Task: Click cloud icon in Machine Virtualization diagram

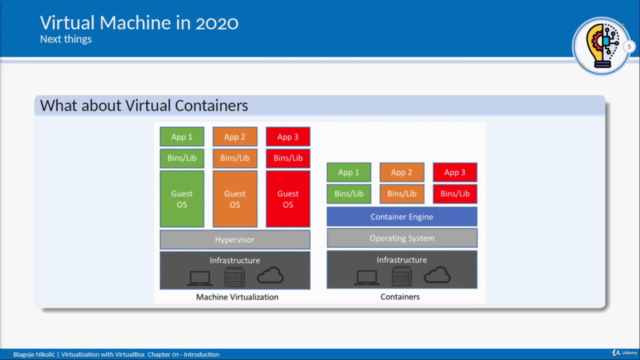Action: coord(270,276)
